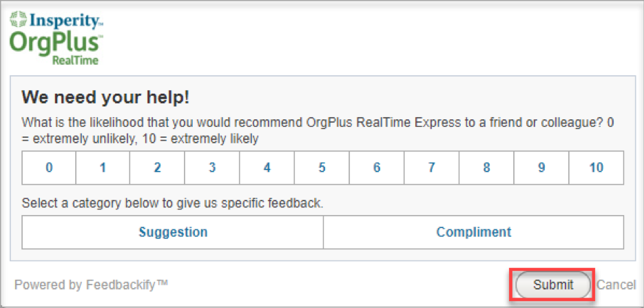Choose rating 8 on the scale

487,167
